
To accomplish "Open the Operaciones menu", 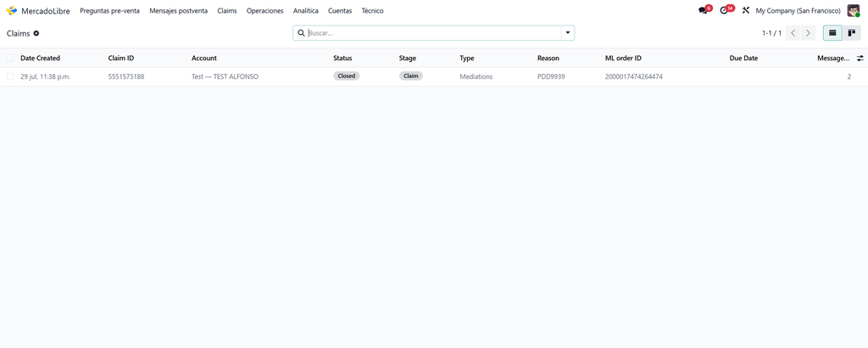I will click(x=264, y=10).
